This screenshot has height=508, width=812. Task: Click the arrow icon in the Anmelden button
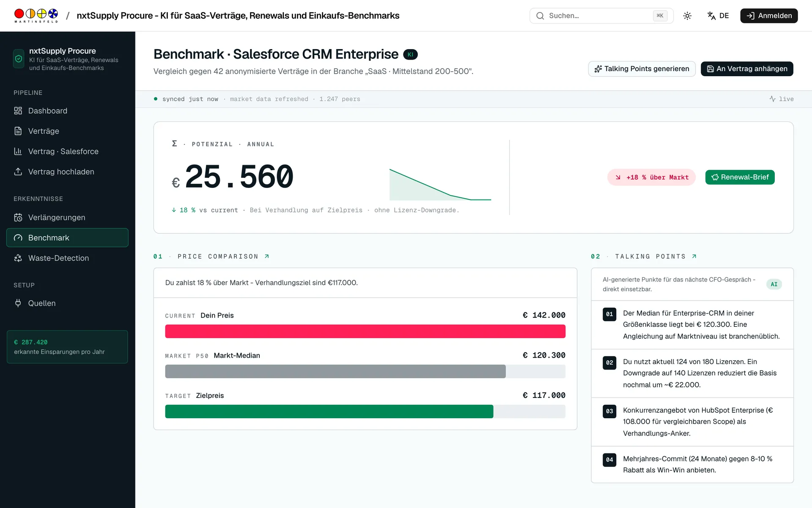click(750, 16)
